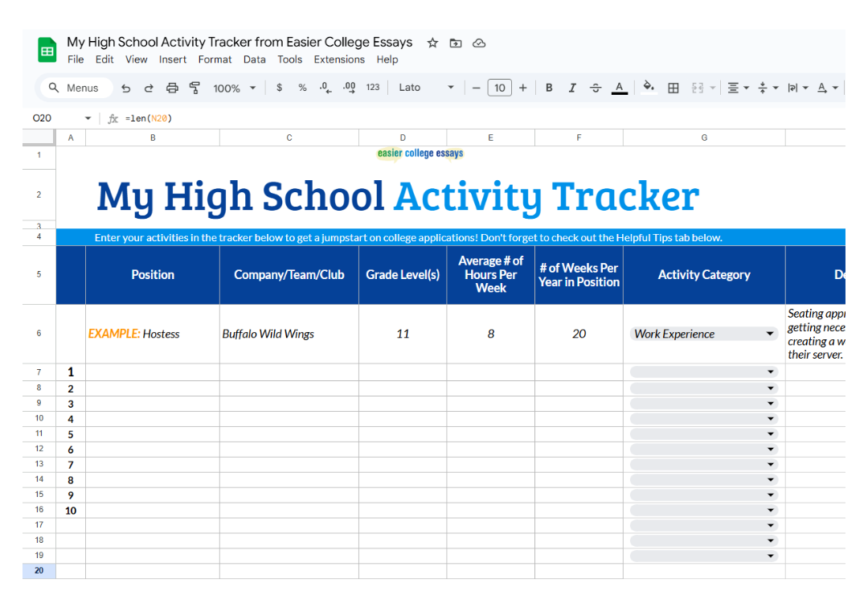
Task: Open the 100% zoom dropdown
Action: [x=235, y=88]
